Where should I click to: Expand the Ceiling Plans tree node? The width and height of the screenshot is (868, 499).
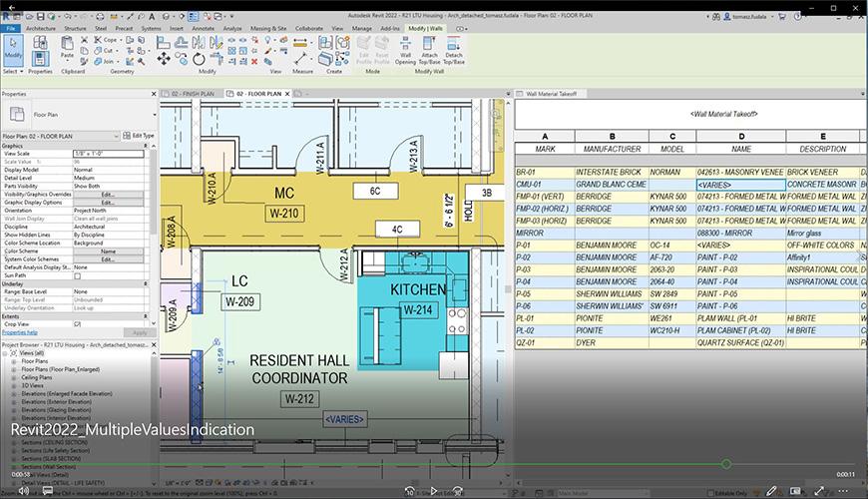tap(14, 377)
